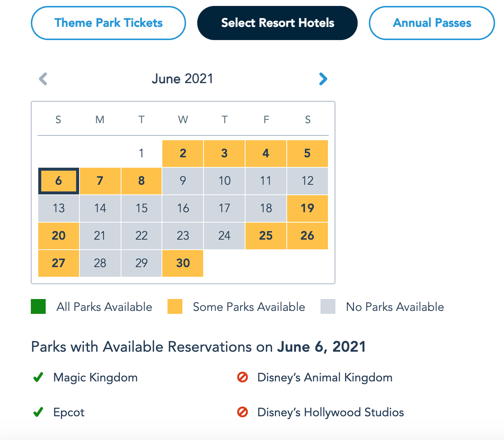Choose June 25 on the calendar

266,236
